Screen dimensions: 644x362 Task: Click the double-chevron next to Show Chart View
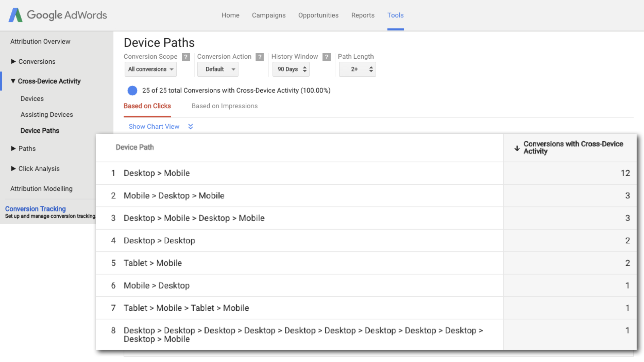191,126
